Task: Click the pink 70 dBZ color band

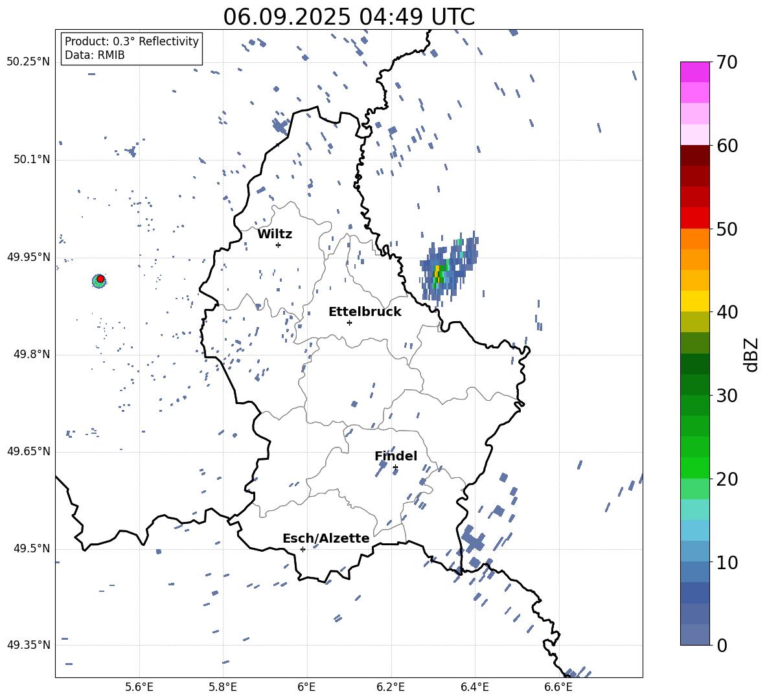Action: pos(694,72)
